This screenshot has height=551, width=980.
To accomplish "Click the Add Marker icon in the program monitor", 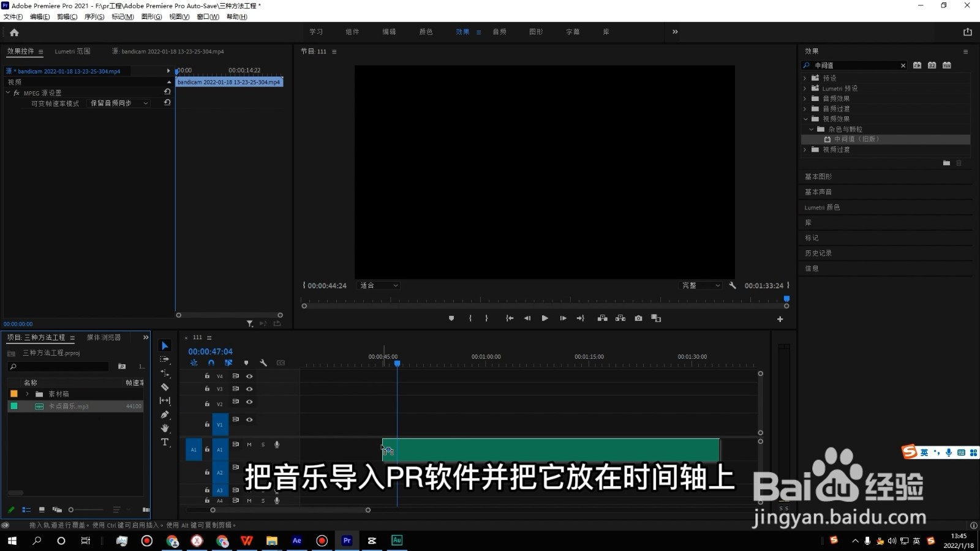I will pyautogui.click(x=451, y=318).
